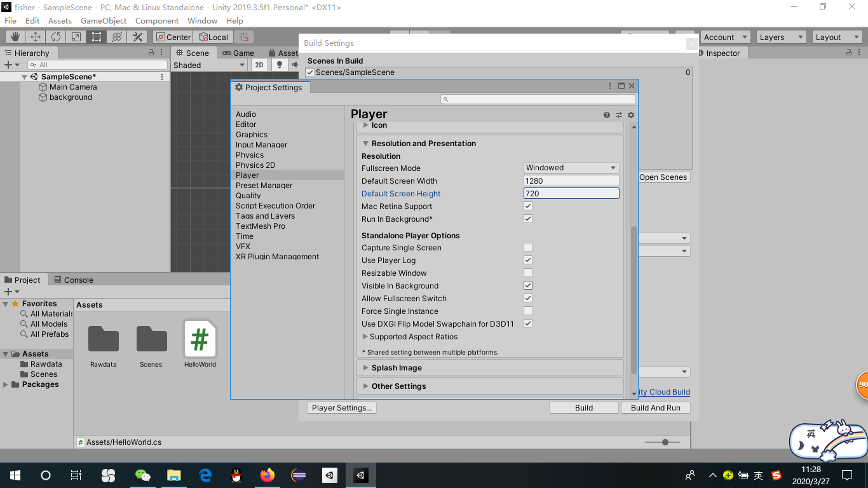The image size is (868, 488).
Task: Open the Assets menu
Action: point(60,20)
